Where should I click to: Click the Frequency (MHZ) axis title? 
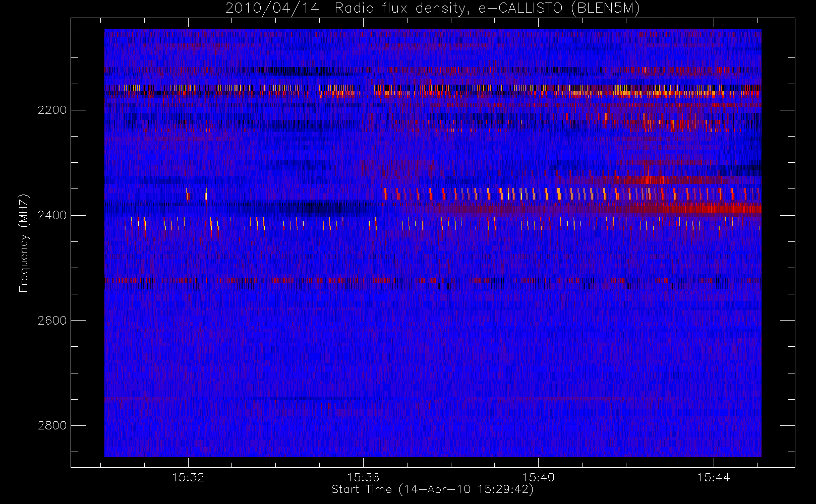pos(24,243)
